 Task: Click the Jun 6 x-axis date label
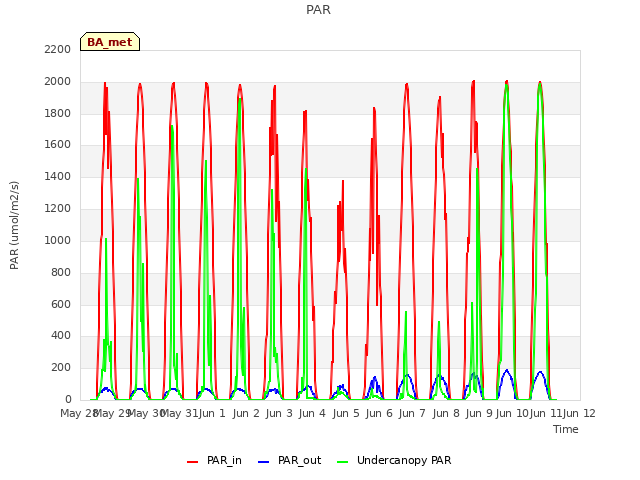coord(379,413)
